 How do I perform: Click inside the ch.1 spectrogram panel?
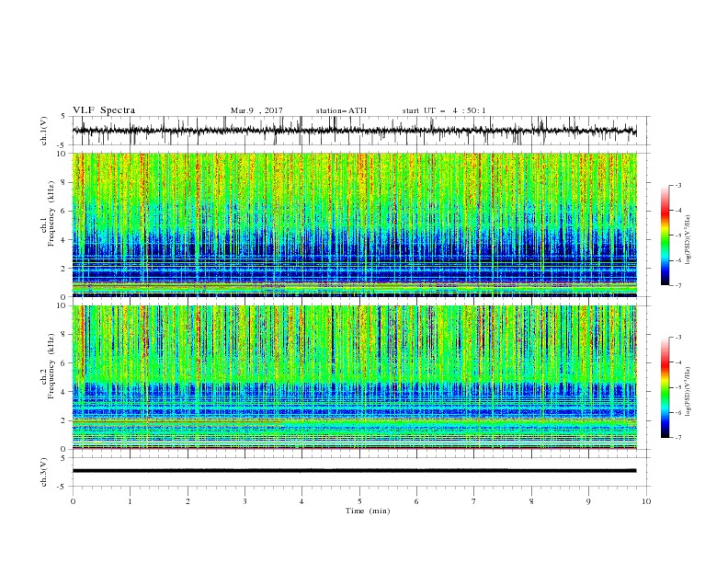(x=354, y=224)
